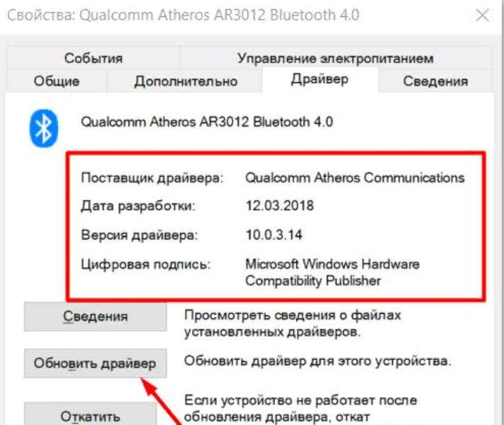504x425 pixels.
Task: Click the Qualcomm Atheros Communications provider value
Action: 355,178
